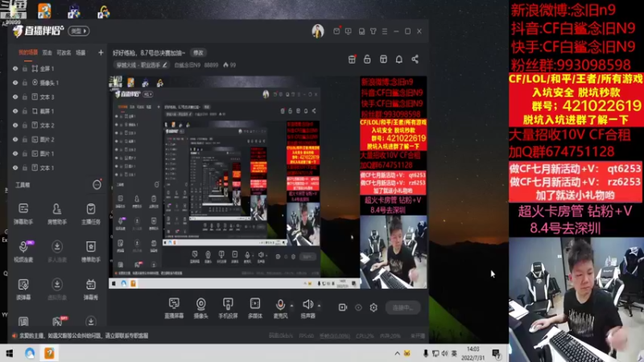The width and height of the screenshot is (644, 362).
Task: Hide the 全屏 1 layer
Action: (15, 68)
